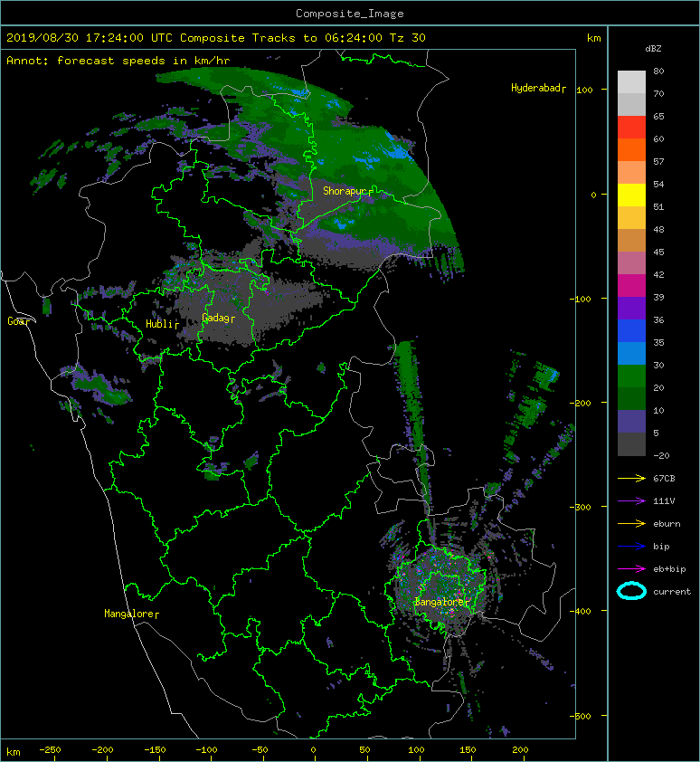Click the 'current' legend label
The width and height of the screenshot is (700, 762).
click(x=672, y=592)
